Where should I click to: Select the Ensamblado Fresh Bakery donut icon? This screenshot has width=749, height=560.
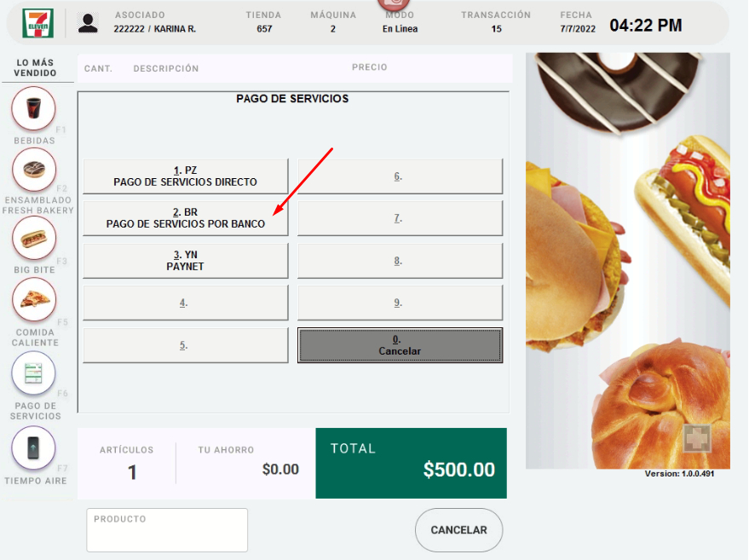pos(34,170)
